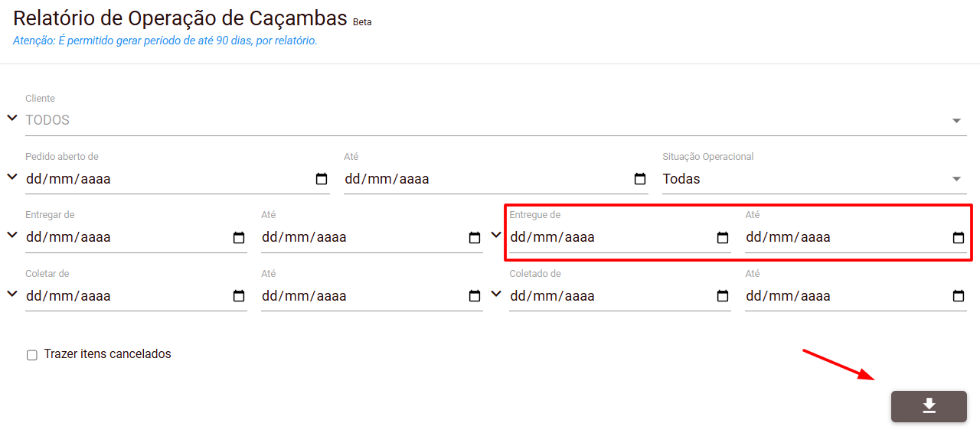Open calendar for Entregue Até date
This screenshot has width=980, height=433.
[959, 238]
